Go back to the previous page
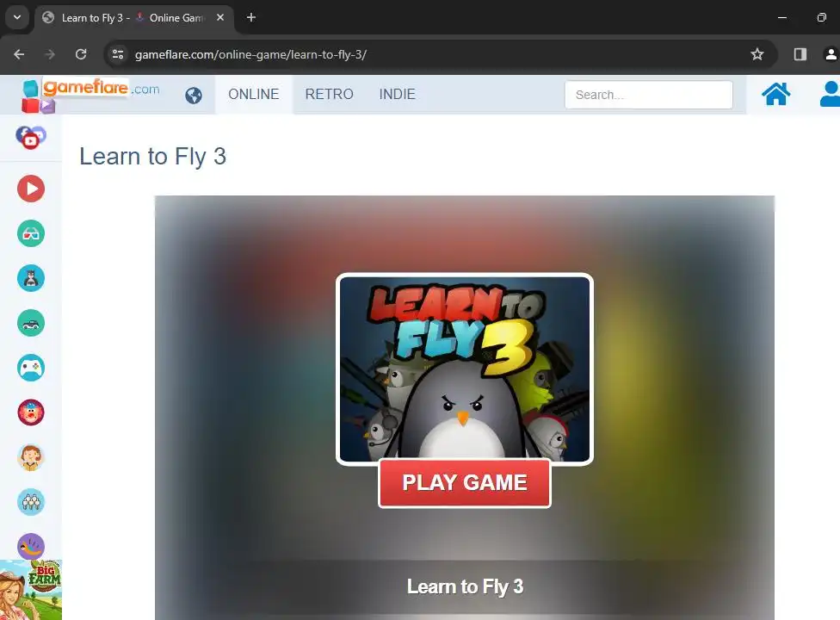Screen dimensions: 840x620 coord(19,54)
